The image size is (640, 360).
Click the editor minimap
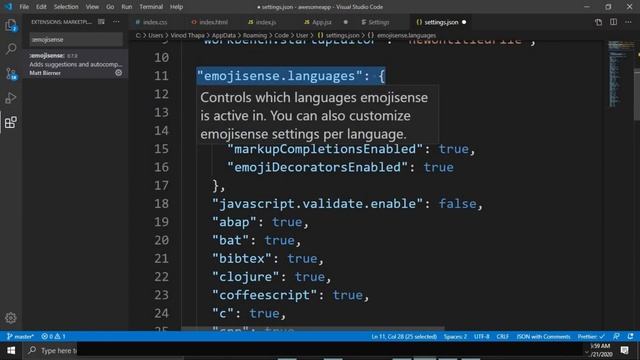[x=620, y=73]
